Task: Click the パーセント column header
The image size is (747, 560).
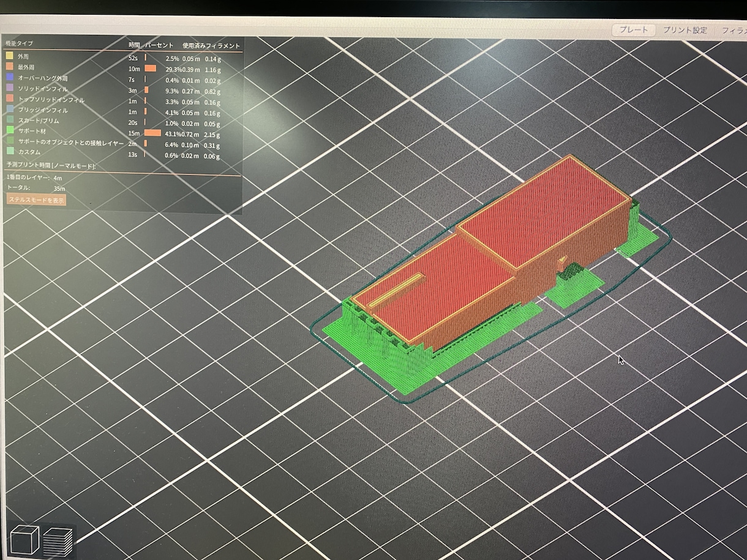Action: pos(160,45)
